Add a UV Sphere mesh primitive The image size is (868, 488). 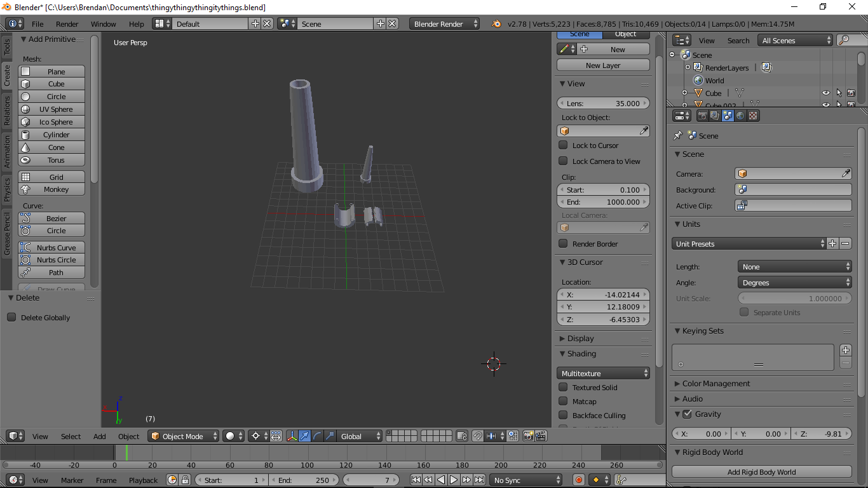[x=51, y=109]
